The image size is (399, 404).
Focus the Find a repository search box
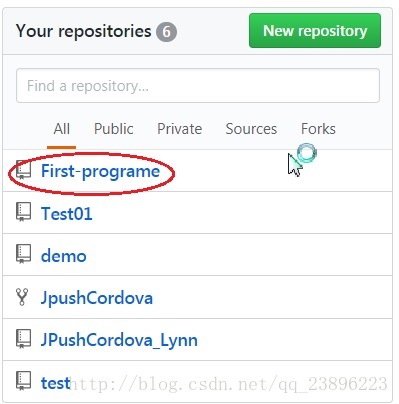(x=198, y=86)
